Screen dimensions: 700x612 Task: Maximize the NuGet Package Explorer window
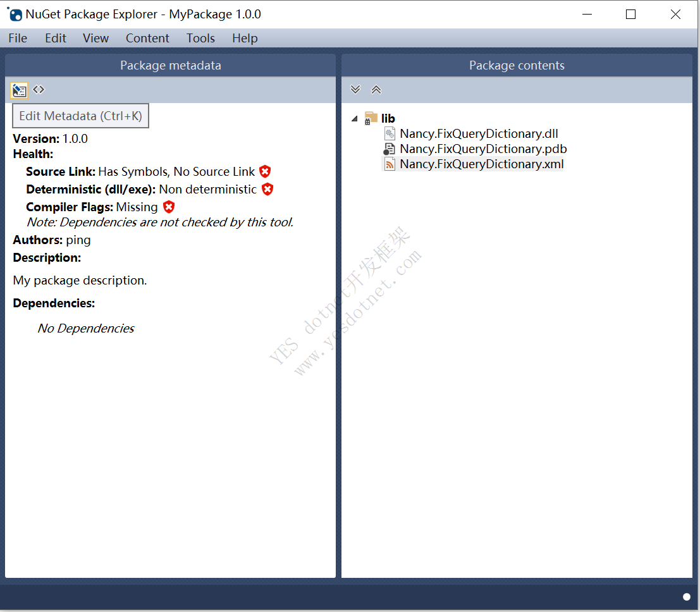click(631, 15)
